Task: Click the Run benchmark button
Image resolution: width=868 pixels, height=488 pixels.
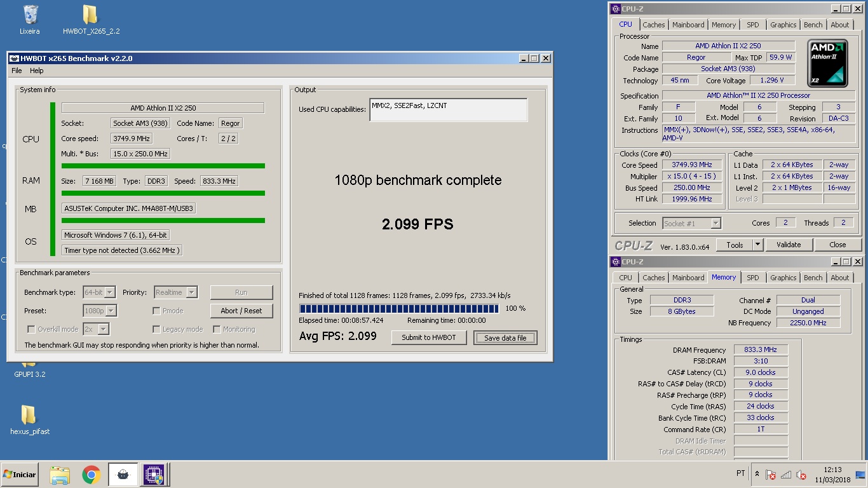Action: [241, 292]
